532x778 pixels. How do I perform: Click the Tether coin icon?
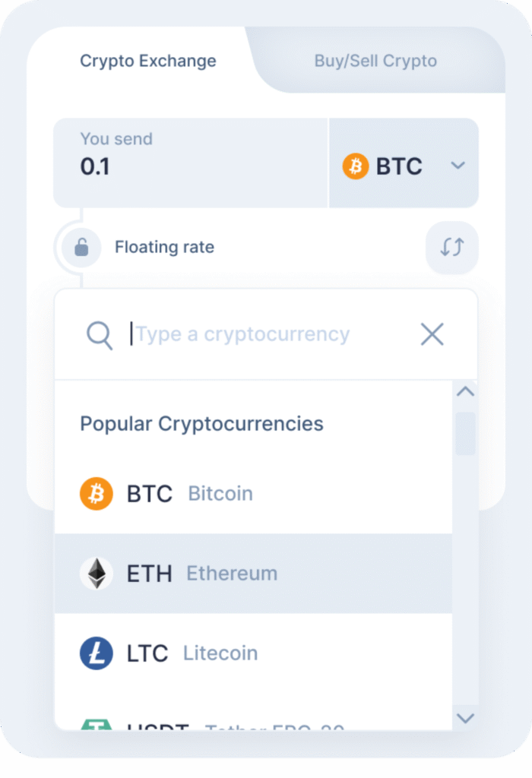click(96, 727)
